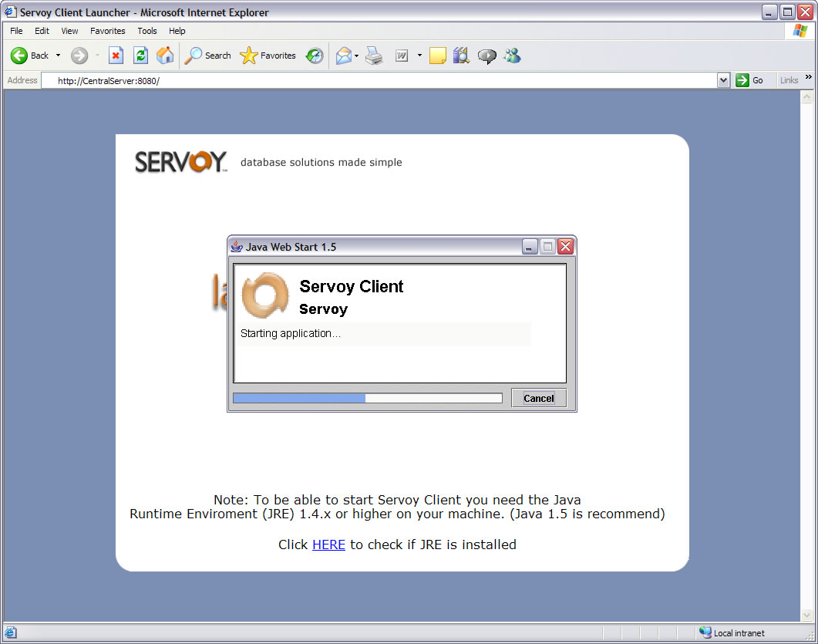Cancel the Java Web Start launch

click(x=538, y=398)
